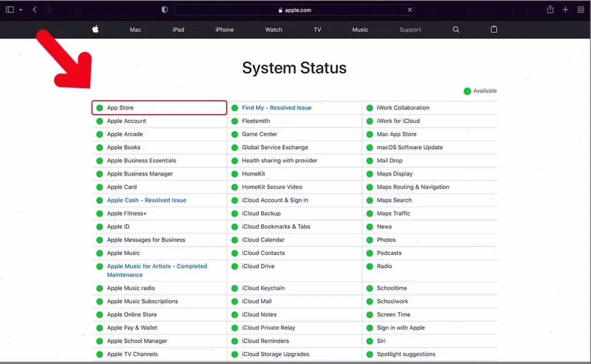Open the shopping bag icon
591x364 pixels.
(494, 30)
